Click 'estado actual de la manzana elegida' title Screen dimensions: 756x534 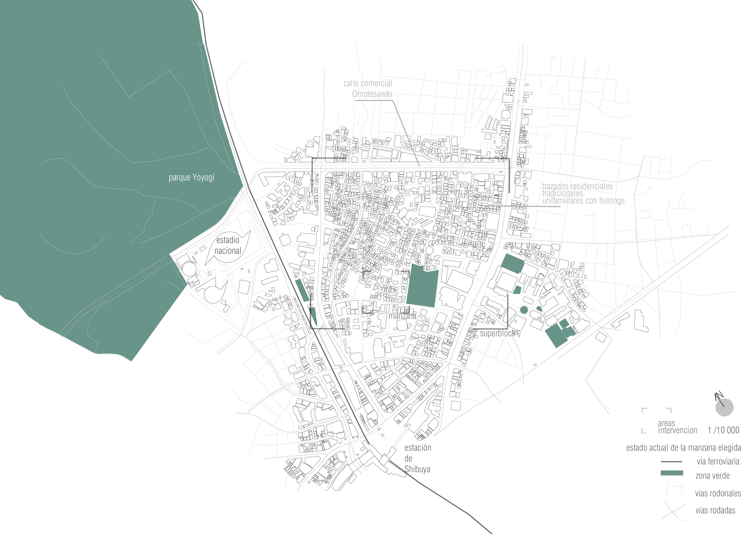(x=684, y=448)
